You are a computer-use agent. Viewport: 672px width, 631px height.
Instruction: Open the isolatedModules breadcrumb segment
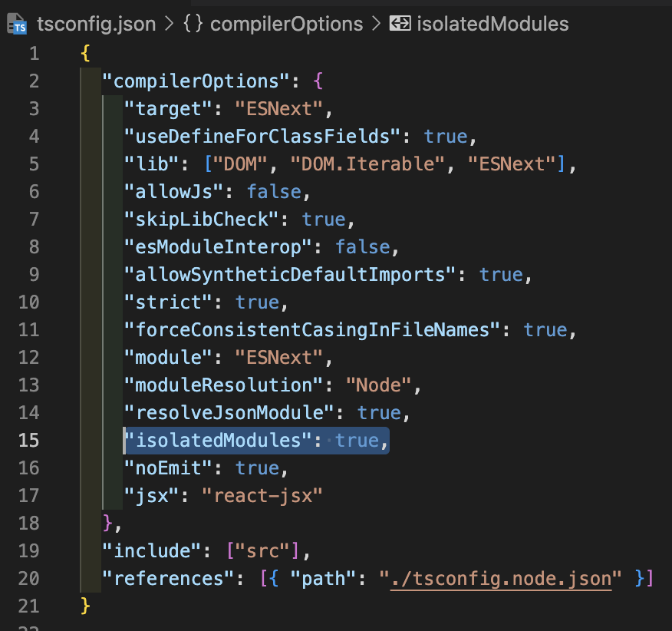click(492, 24)
